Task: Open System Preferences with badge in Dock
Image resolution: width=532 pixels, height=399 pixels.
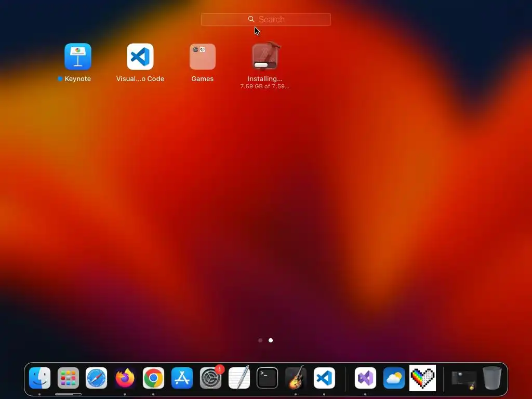Action: [x=211, y=378]
